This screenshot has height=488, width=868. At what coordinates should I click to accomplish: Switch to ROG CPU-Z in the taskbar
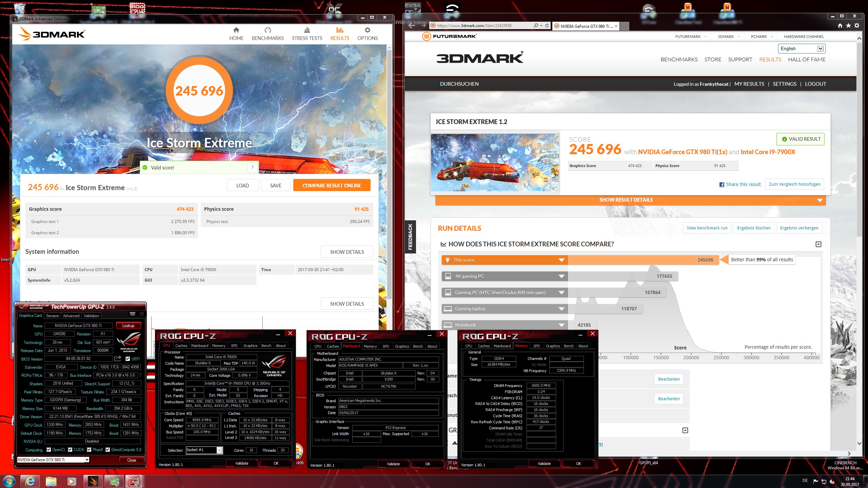[x=134, y=481]
